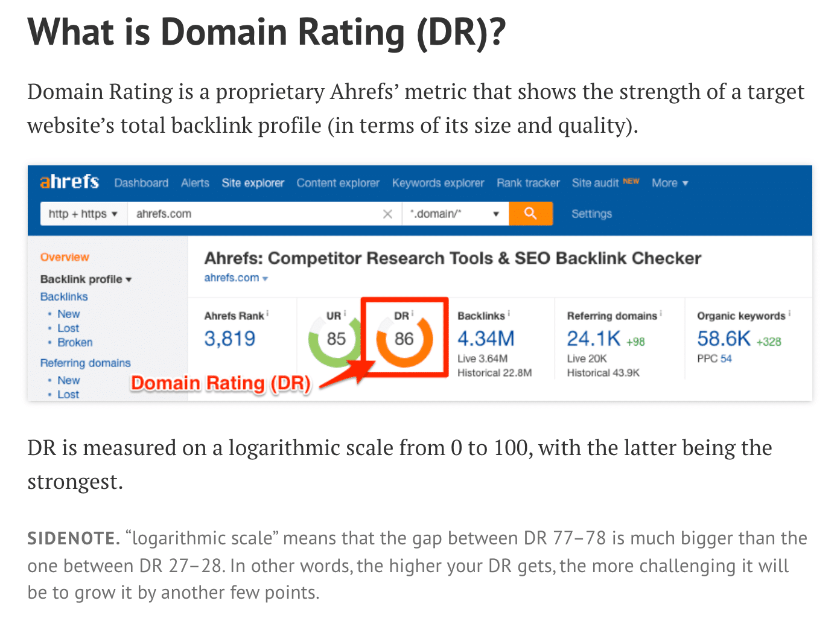Open Lost under Backlinks

click(x=68, y=328)
